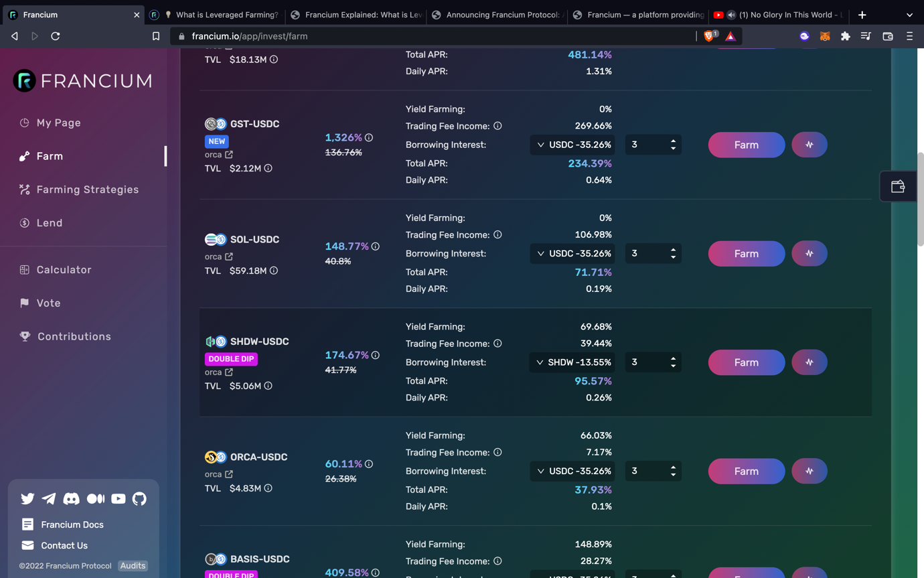This screenshot has width=924, height=578.
Task: Show APY info next to 174.67%
Action: (x=376, y=355)
